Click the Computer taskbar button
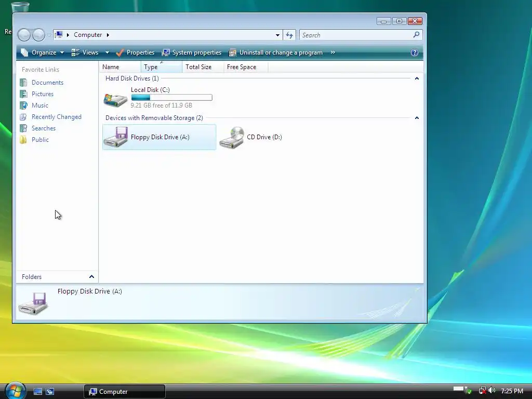532x399 pixels. pos(125,392)
